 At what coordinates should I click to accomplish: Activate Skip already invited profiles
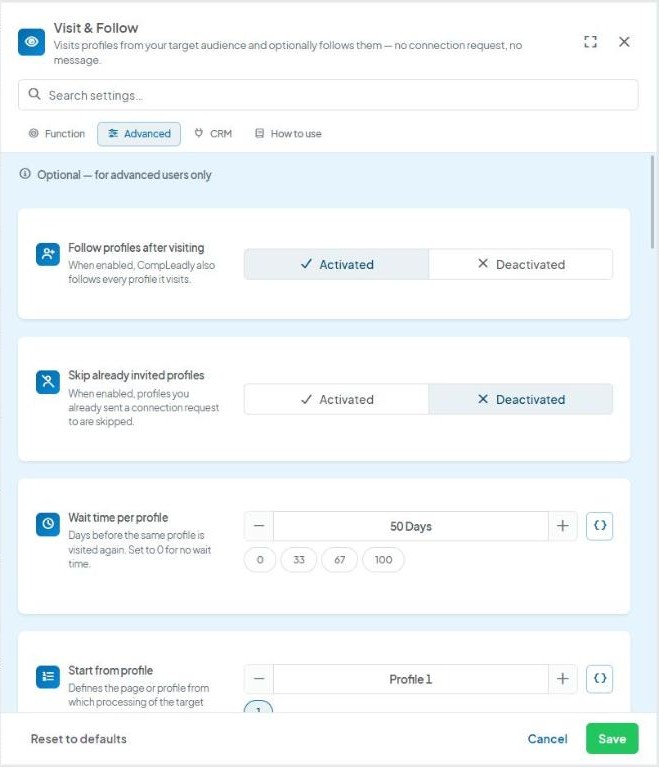[x=337, y=399]
